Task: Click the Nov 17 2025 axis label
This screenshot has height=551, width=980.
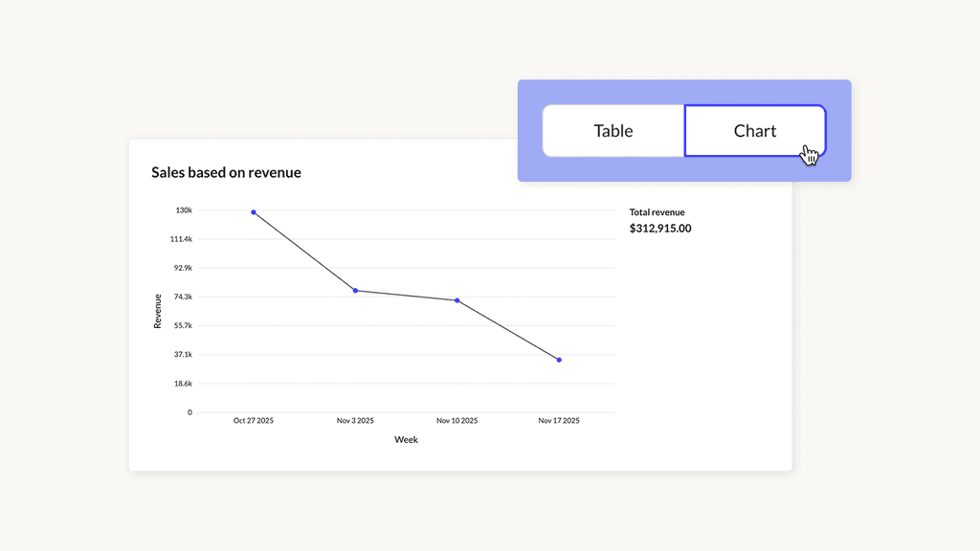Action: click(559, 421)
